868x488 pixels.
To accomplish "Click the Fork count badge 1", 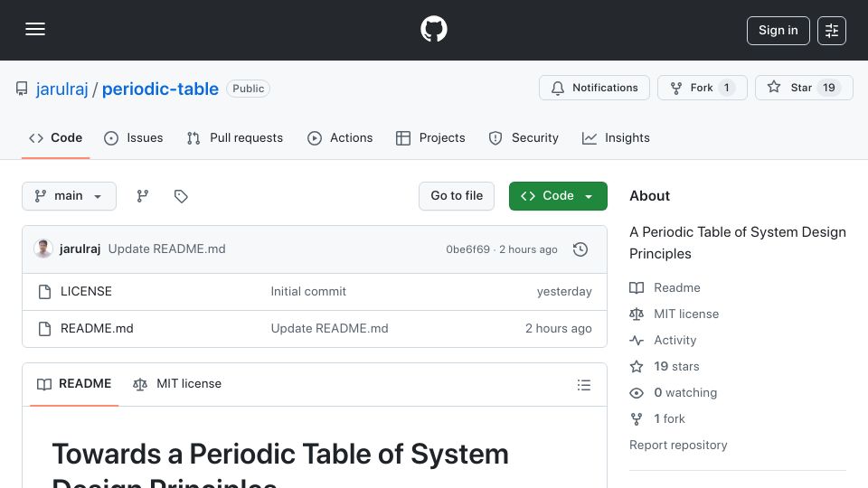I will 726,88.
